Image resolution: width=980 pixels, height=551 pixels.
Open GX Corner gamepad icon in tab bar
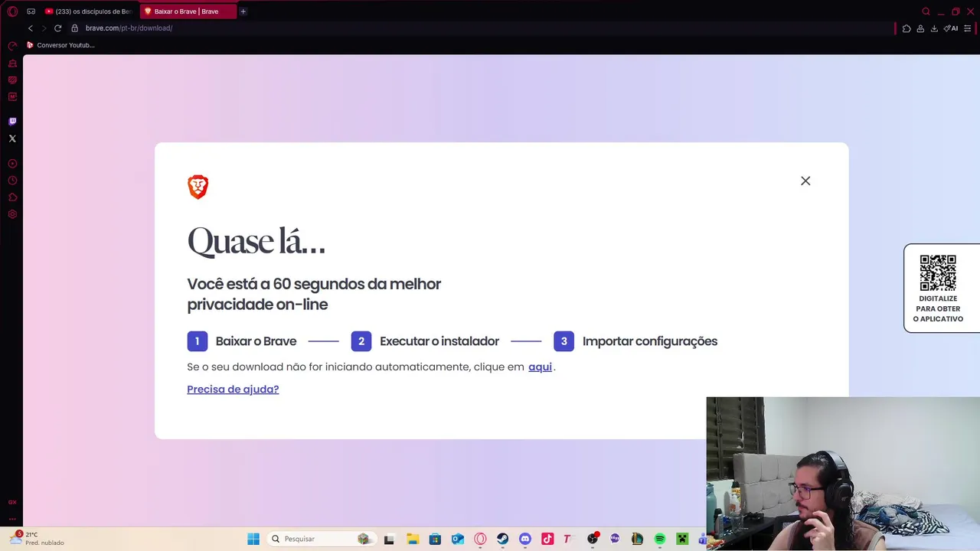coord(31,11)
